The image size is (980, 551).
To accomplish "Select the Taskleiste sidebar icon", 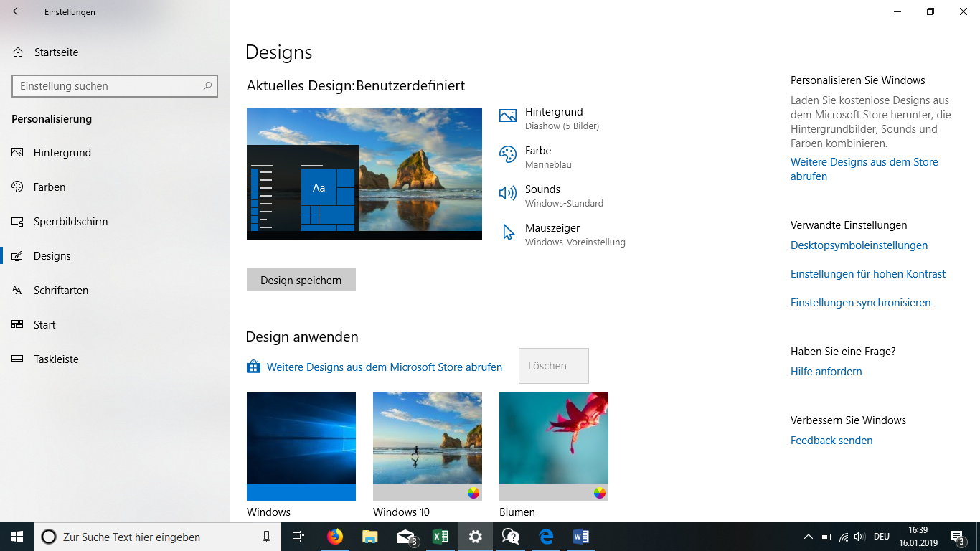I will coord(18,359).
